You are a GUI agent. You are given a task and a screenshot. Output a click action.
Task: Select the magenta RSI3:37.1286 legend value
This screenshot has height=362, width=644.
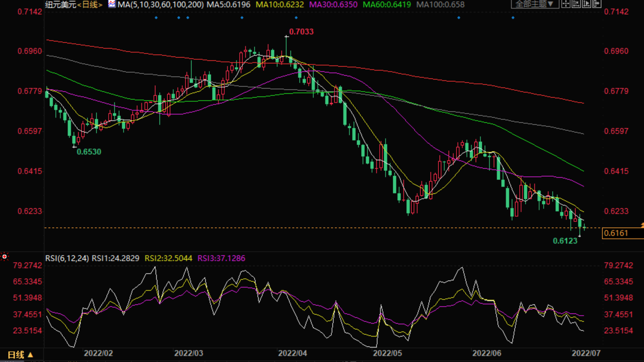click(x=221, y=258)
